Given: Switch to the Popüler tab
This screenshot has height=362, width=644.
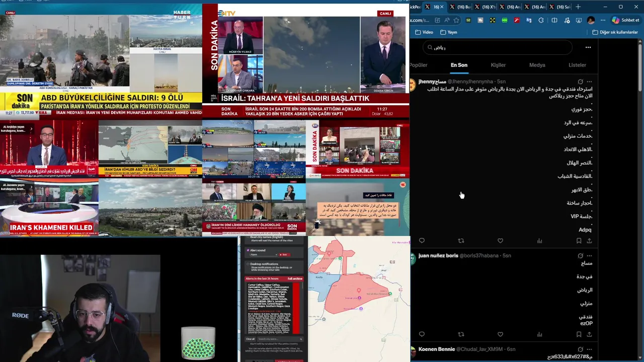Looking at the screenshot, I should [418, 65].
